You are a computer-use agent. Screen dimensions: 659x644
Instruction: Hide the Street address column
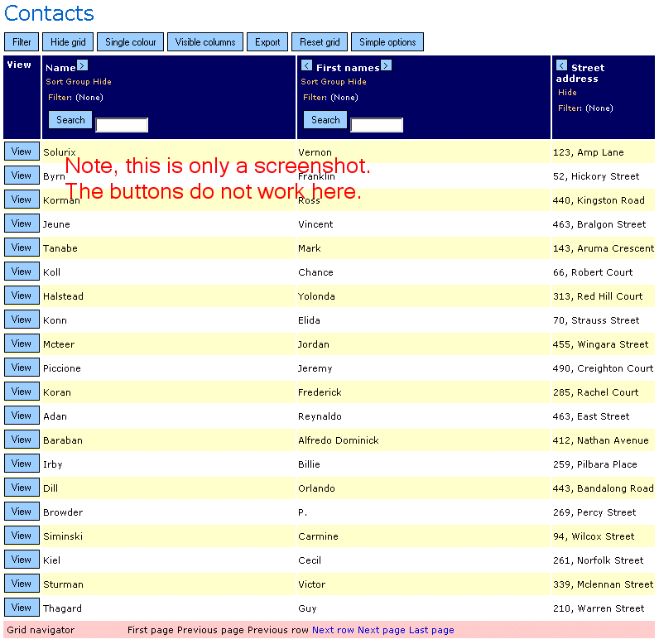[x=567, y=93]
